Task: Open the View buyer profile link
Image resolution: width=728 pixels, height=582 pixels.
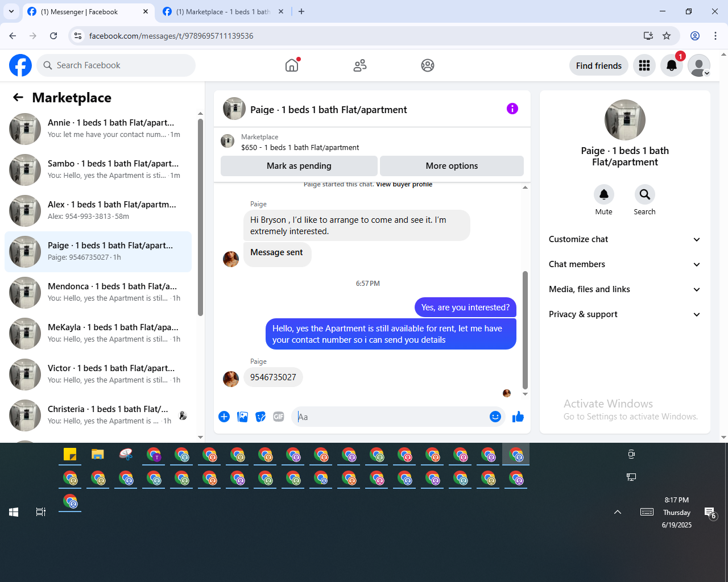Action: point(404,184)
